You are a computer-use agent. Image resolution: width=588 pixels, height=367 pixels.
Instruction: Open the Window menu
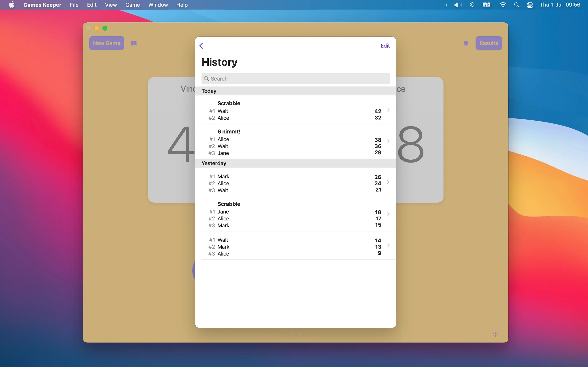pos(158,5)
